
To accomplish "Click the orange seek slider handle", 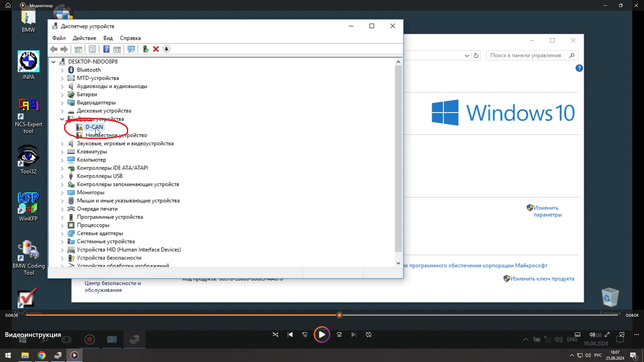I will click(339, 315).
